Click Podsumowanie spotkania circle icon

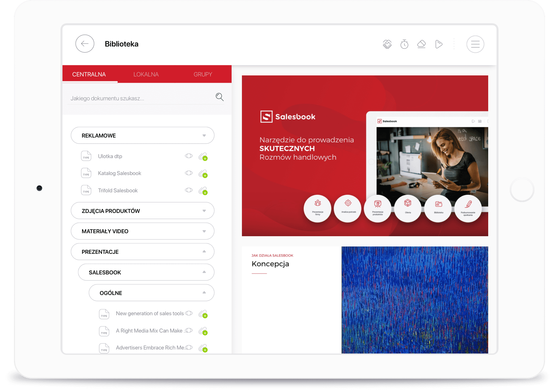(x=468, y=208)
